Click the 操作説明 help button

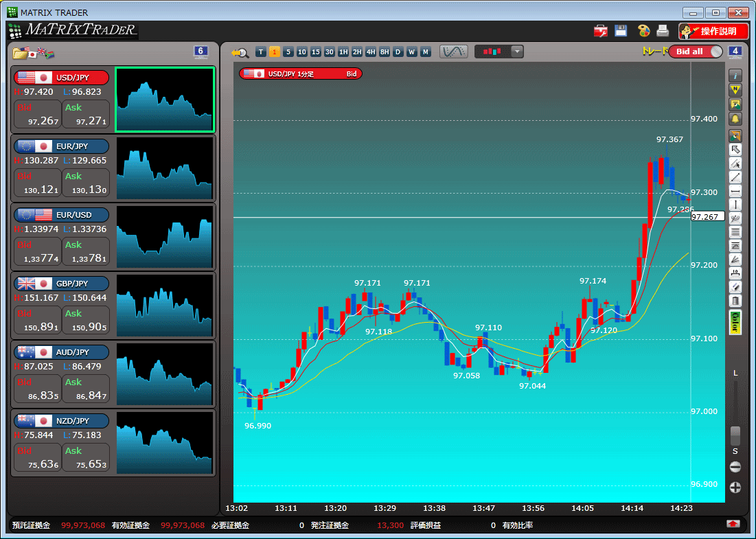tap(713, 32)
